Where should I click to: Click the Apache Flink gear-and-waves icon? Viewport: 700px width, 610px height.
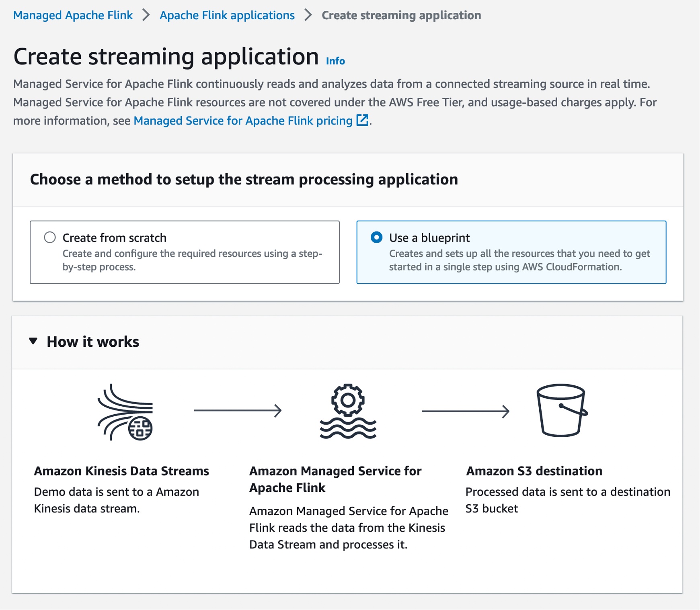[348, 412]
